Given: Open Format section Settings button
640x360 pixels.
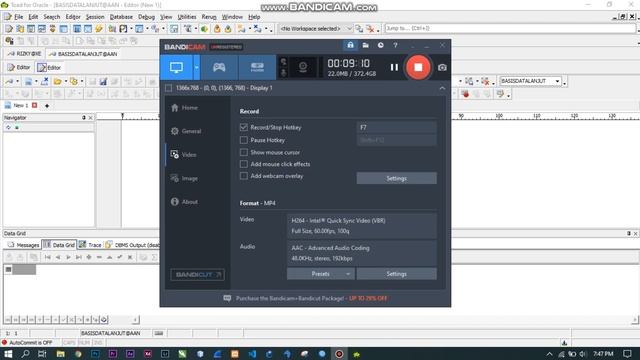Looking at the screenshot, I should point(396,274).
